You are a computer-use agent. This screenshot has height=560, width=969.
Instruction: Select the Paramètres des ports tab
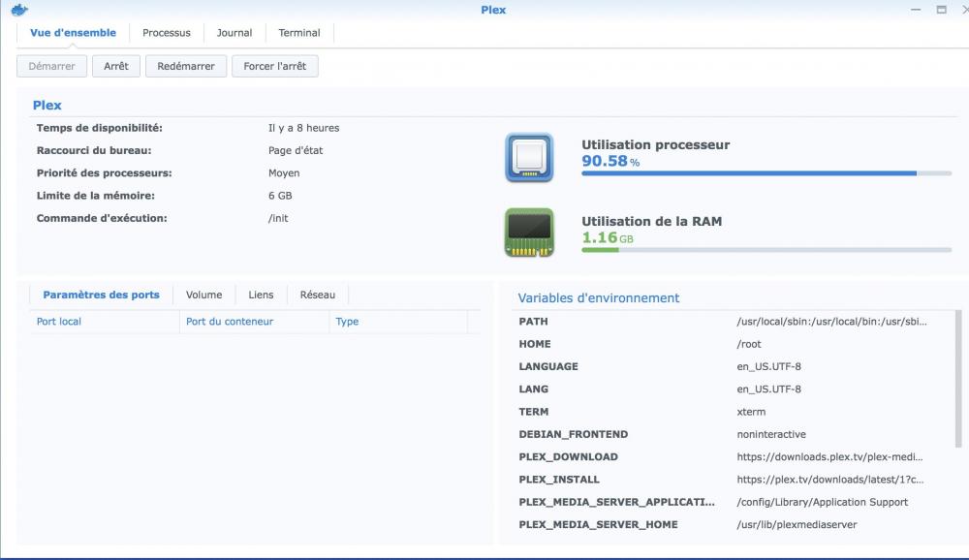coord(101,295)
